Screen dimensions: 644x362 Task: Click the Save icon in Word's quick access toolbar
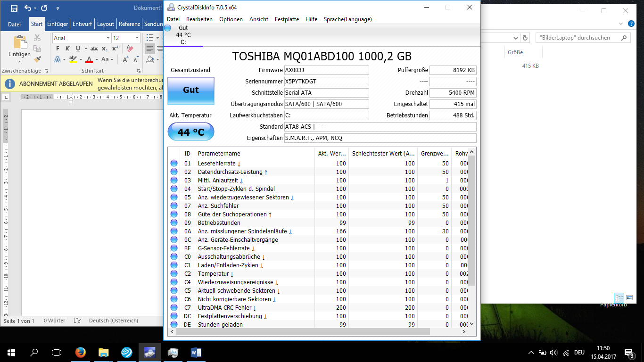[x=14, y=8]
